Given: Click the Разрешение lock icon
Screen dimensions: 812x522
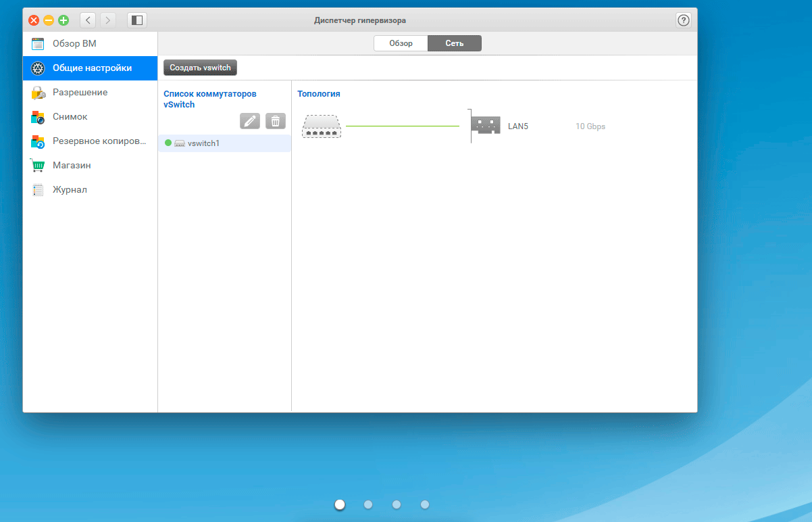Looking at the screenshot, I should (38, 93).
